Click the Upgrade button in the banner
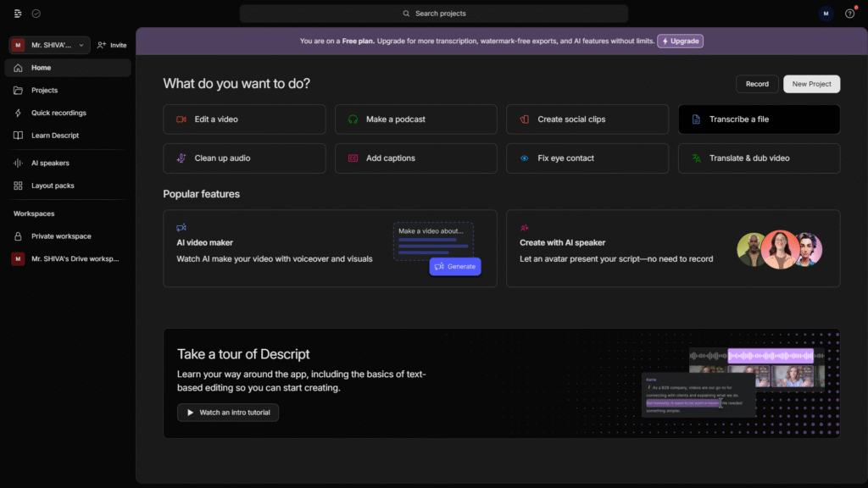Screen dimensions: 868x488 pyautogui.click(x=681, y=41)
